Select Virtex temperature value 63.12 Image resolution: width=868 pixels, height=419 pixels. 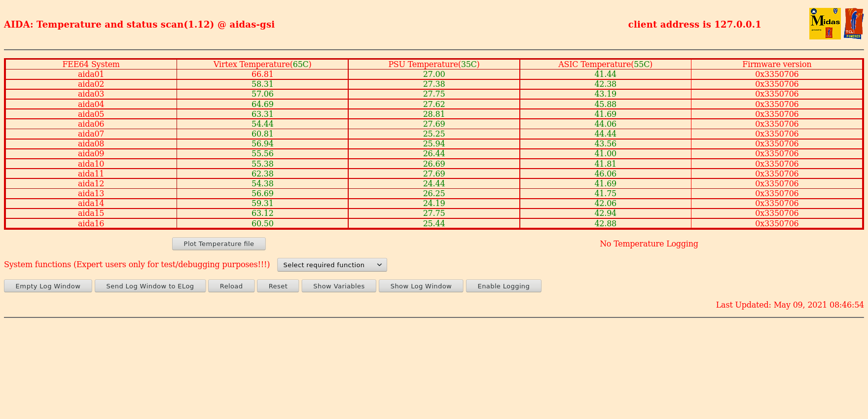[262, 213]
